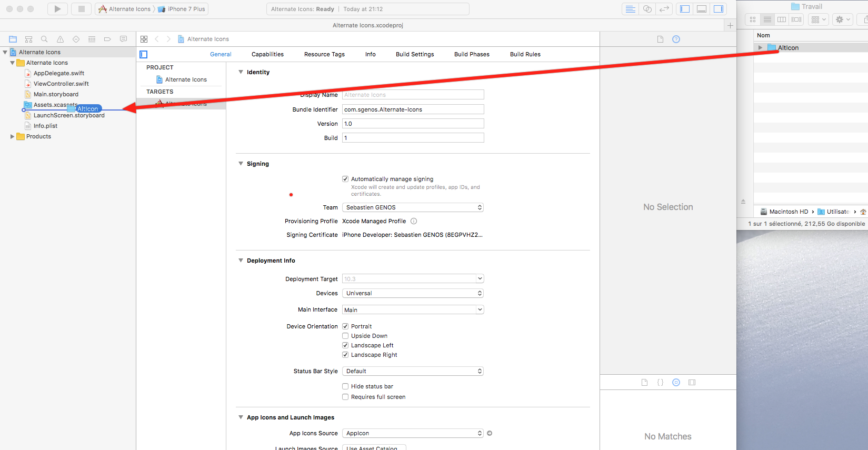Click the Bundle Identifier field

click(413, 109)
